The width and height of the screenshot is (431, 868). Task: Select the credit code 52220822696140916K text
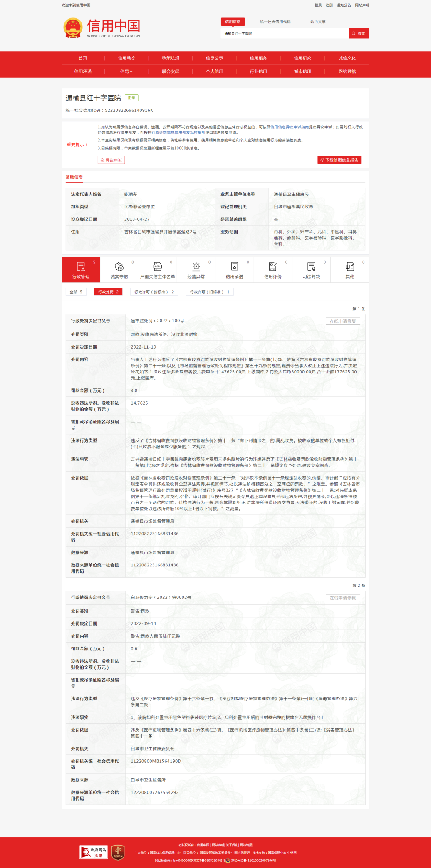coord(129,110)
